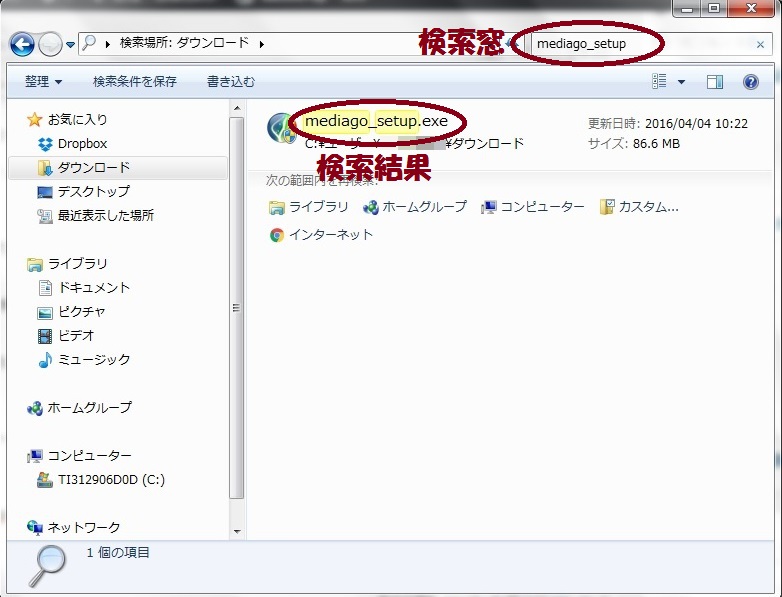
Task: Click 検索場所: ダウンロード address text
Action: [x=184, y=43]
